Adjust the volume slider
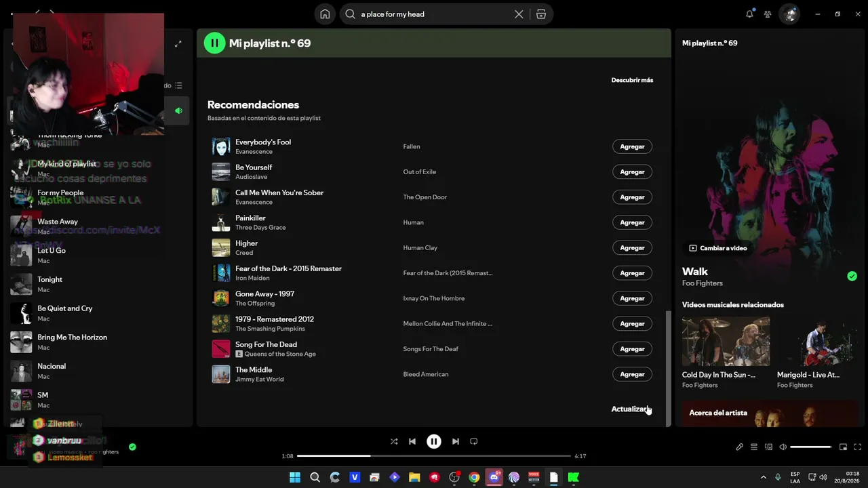This screenshot has height=488, width=868. pyautogui.click(x=811, y=447)
